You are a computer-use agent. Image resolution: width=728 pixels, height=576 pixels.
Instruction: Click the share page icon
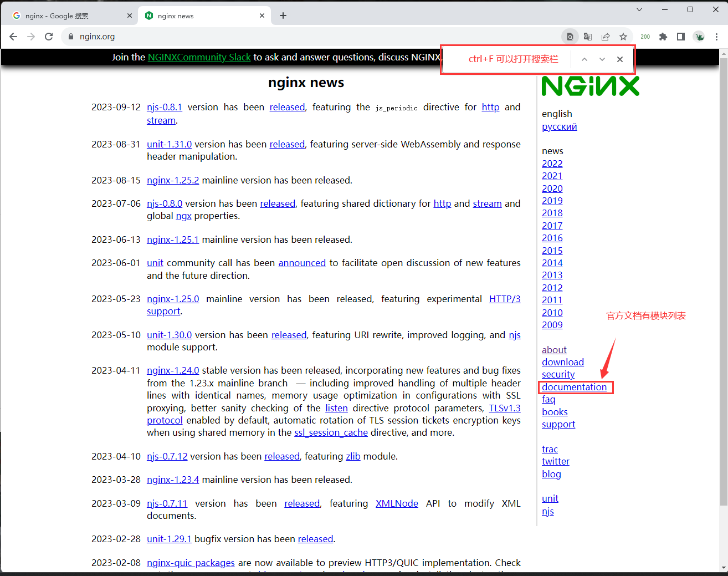(606, 37)
